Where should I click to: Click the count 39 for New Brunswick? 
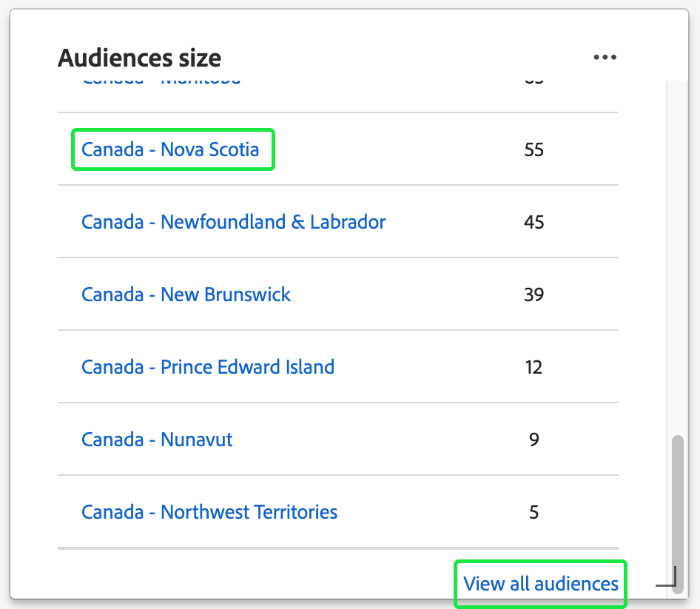(534, 295)
